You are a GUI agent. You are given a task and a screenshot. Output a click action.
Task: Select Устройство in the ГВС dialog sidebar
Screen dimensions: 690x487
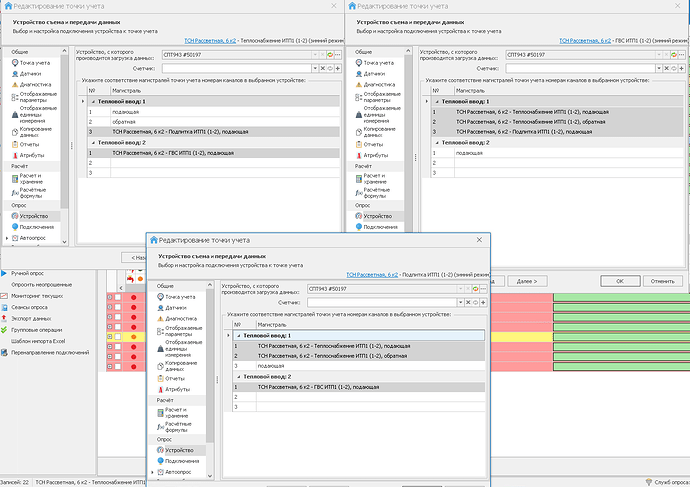(377, 216)
